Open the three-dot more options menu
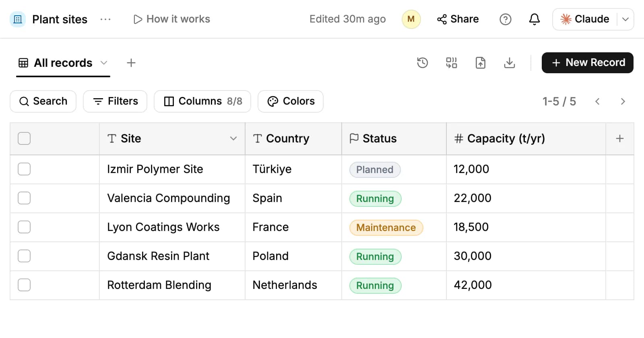Viewport: 644px width, 338px height. 105,19
